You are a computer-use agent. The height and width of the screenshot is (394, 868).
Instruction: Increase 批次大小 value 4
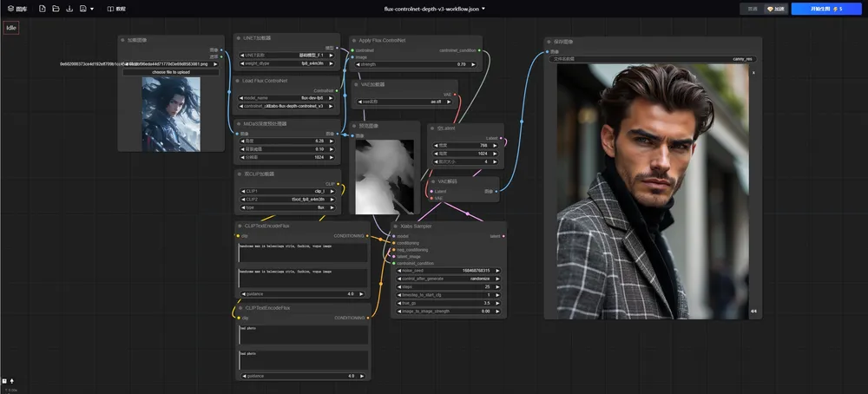pos(495,162)
